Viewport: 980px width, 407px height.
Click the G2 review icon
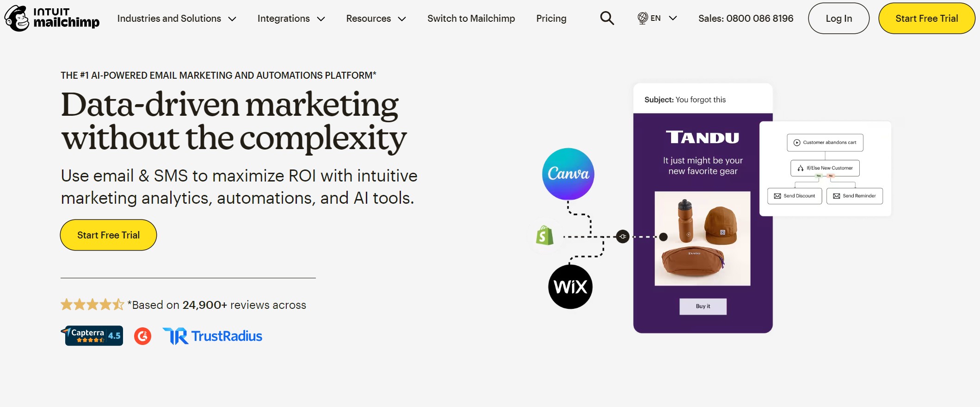click(x=143, y=336)
